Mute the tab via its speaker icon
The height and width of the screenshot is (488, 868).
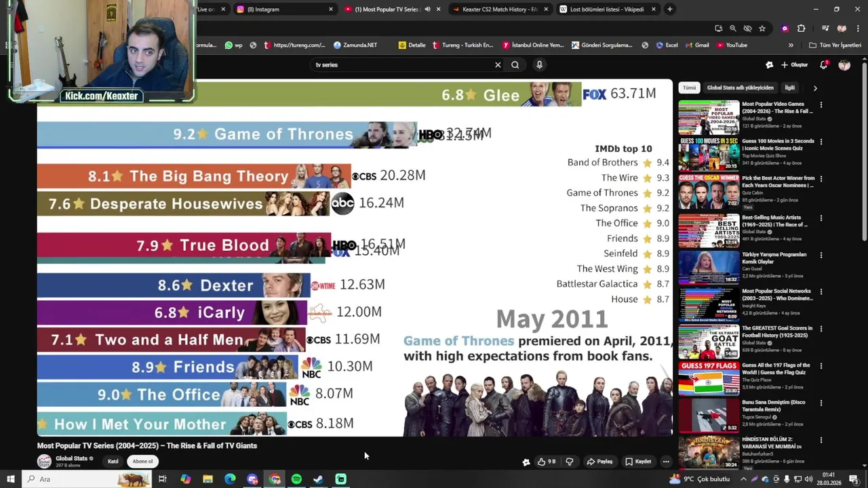pyautogui.click(x=427, y=9)
